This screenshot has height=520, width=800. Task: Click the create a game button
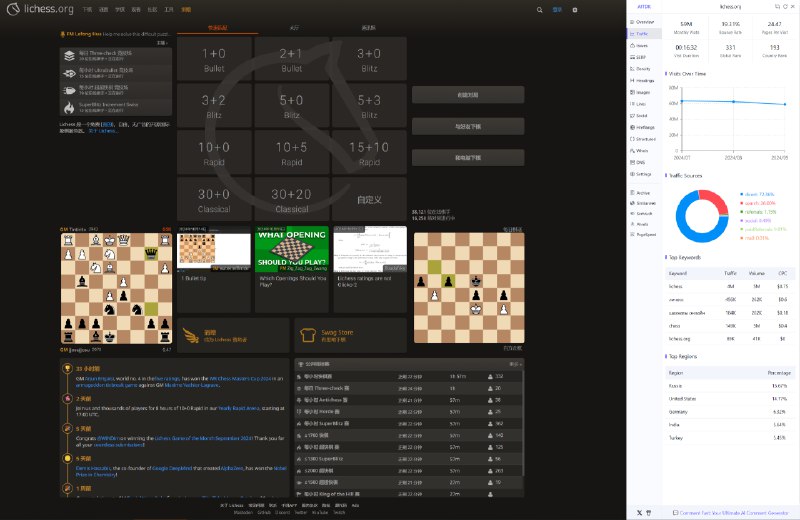click(x=468, y=95)
